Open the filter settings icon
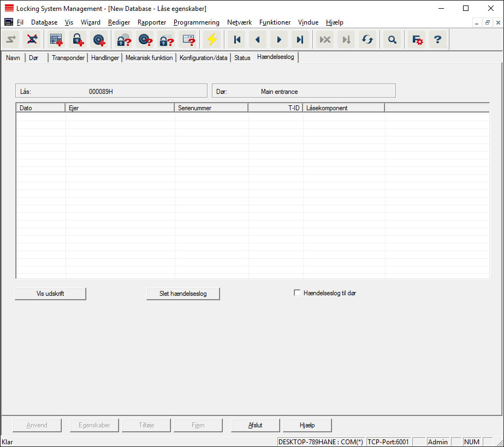The image size is (504, 447). [417, 40]
